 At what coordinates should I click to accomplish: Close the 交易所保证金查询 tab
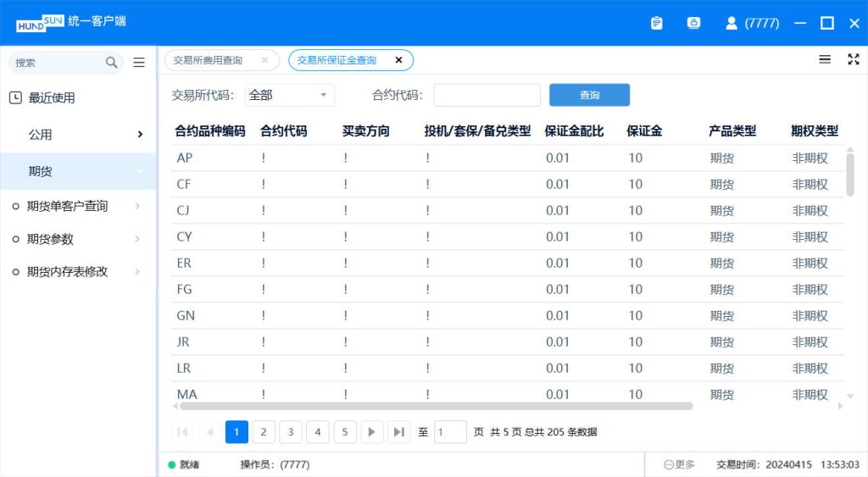(398, 60)
